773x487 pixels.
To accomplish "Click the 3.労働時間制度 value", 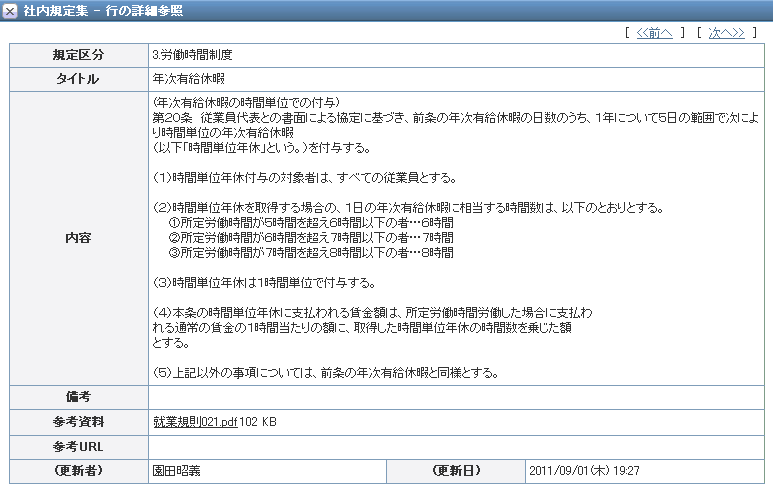I will click(x=192, y=54).
